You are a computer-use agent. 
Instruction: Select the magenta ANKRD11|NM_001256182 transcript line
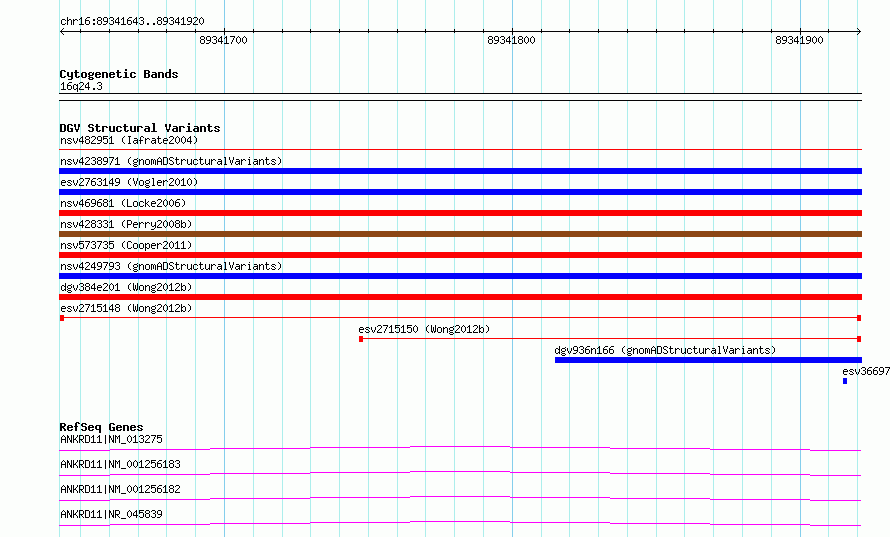click(460, 498)
